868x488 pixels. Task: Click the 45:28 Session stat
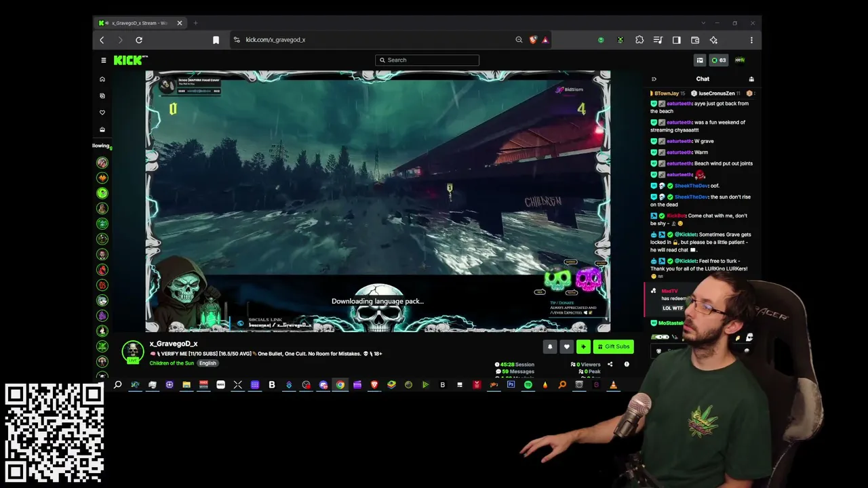click(x=515, y=365)
